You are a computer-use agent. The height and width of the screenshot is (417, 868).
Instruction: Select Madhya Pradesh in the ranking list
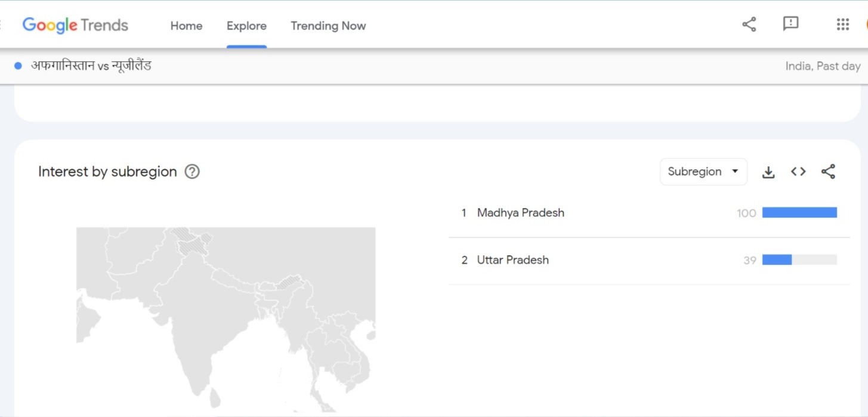tap(521, 213)
